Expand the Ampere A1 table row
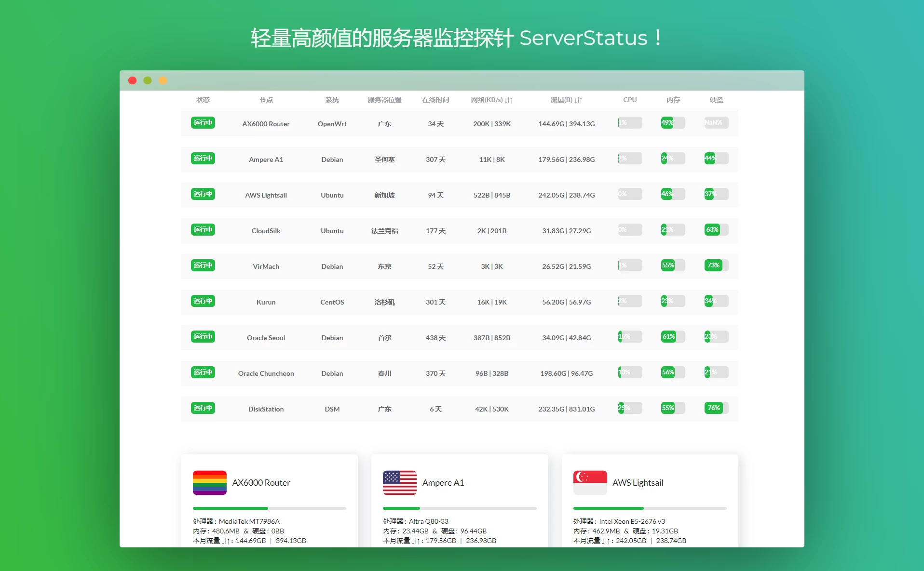 [459, 159]
